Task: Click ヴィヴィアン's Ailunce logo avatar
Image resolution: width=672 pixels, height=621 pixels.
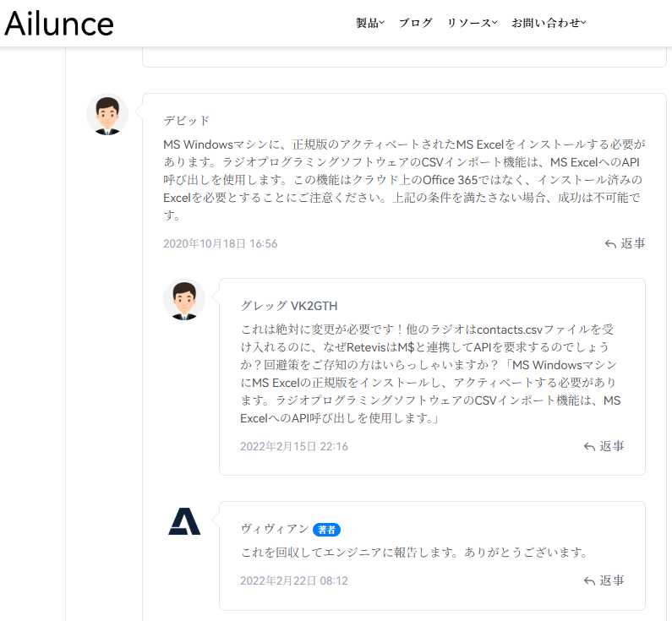Action: click(183, 522)
